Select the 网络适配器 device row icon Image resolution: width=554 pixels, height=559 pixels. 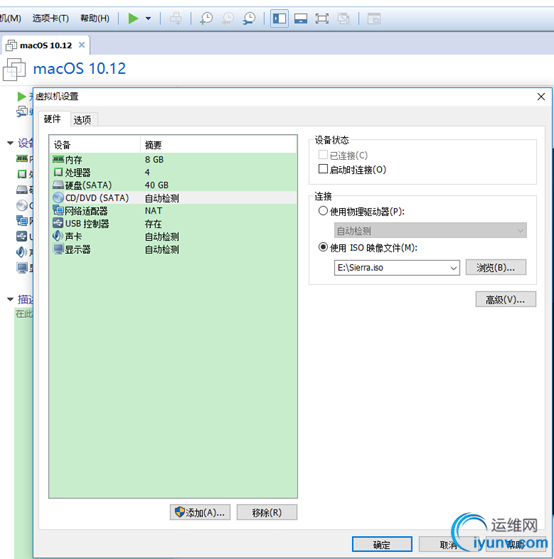[x=58, y=210]
